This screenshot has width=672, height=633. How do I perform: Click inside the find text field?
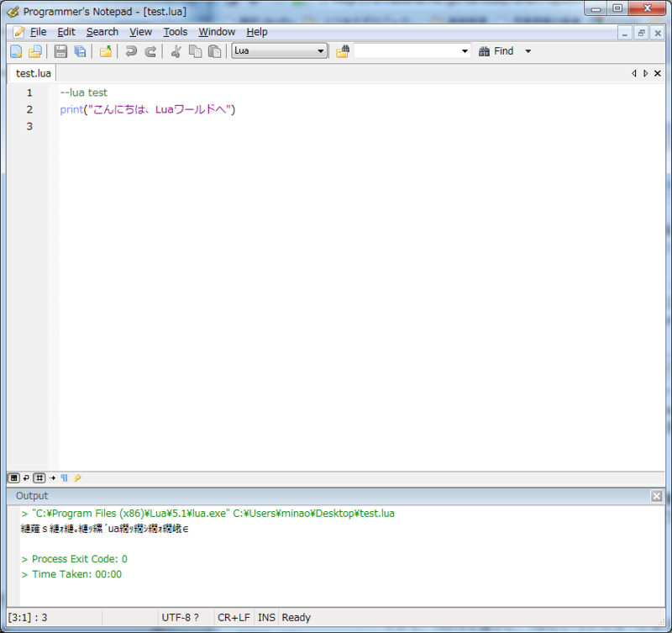point(407,51)
